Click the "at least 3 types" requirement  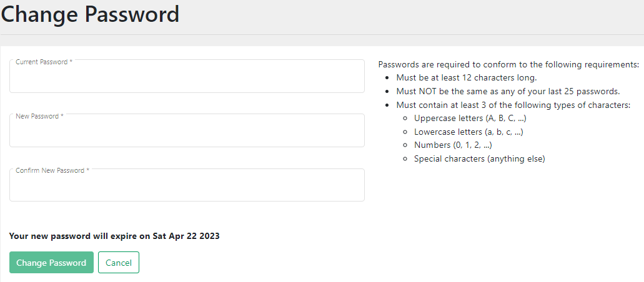click(x=513, y=105)
